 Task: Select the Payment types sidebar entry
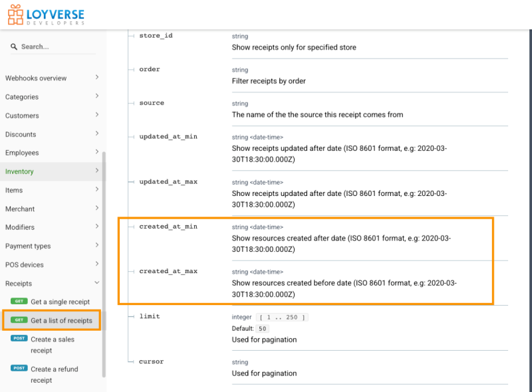[x=28, y=246]
